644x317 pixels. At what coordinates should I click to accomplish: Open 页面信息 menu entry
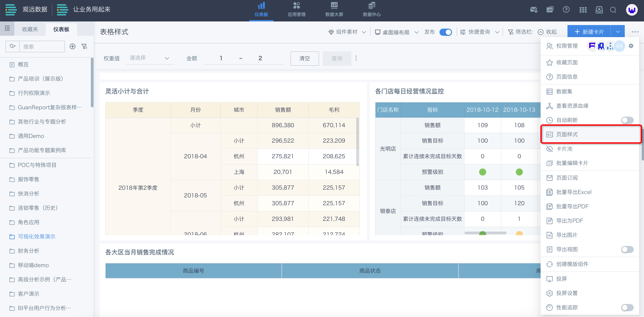click(x=590, y=77)
